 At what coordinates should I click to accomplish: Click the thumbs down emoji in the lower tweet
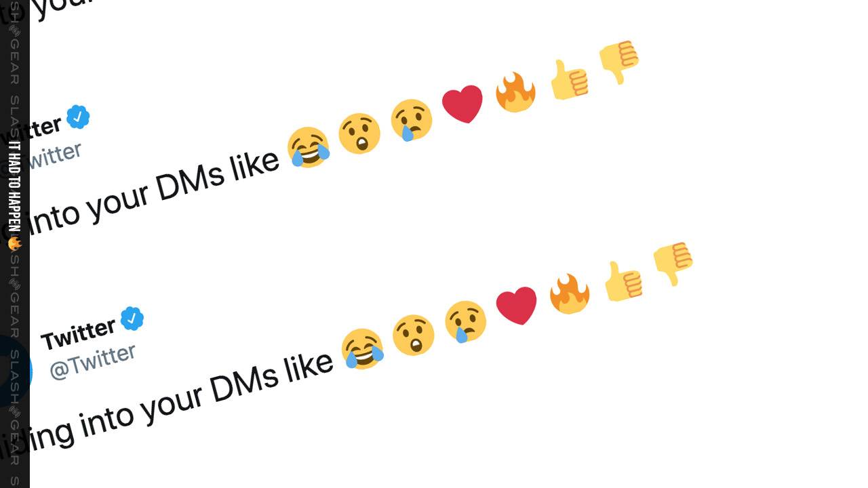[x=673, y=264]
